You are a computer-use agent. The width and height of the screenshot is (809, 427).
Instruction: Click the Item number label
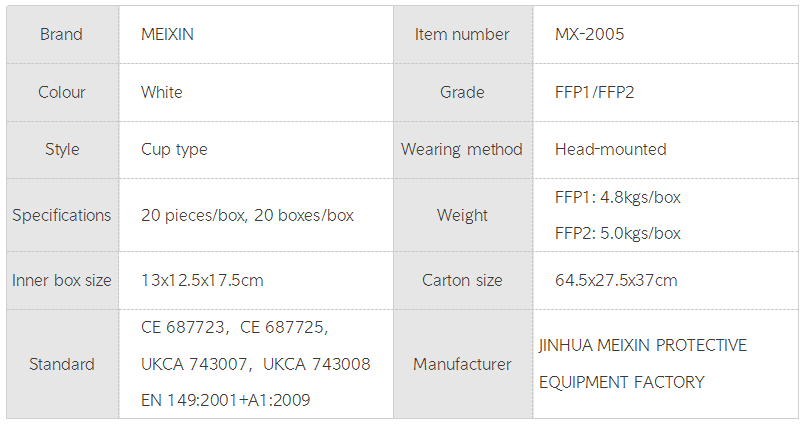[462, 35]
